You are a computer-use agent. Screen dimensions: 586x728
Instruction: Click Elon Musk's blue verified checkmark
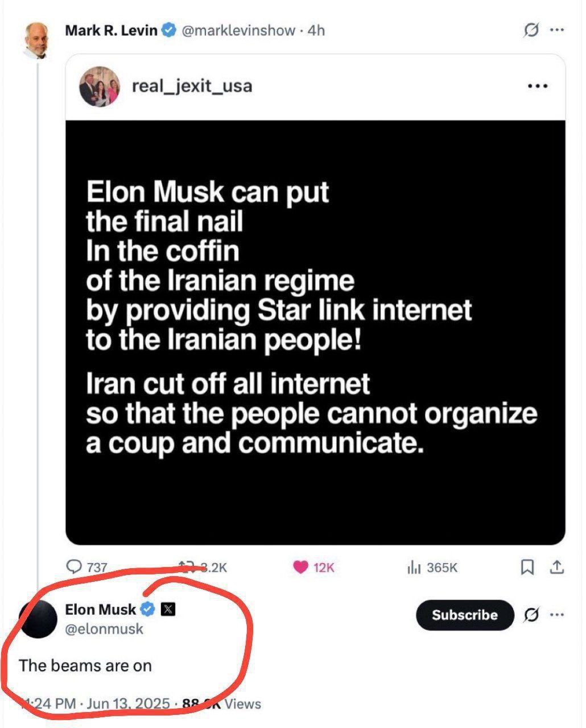(148, 610)
